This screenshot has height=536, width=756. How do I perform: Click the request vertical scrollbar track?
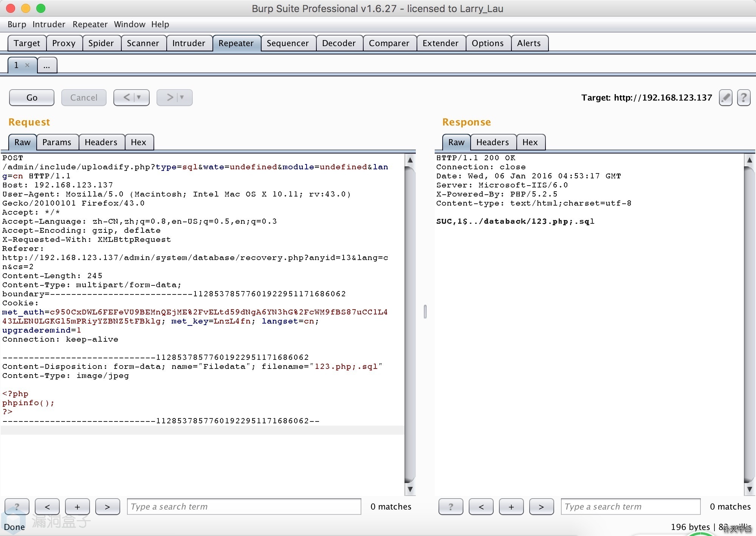pos(410,325)
